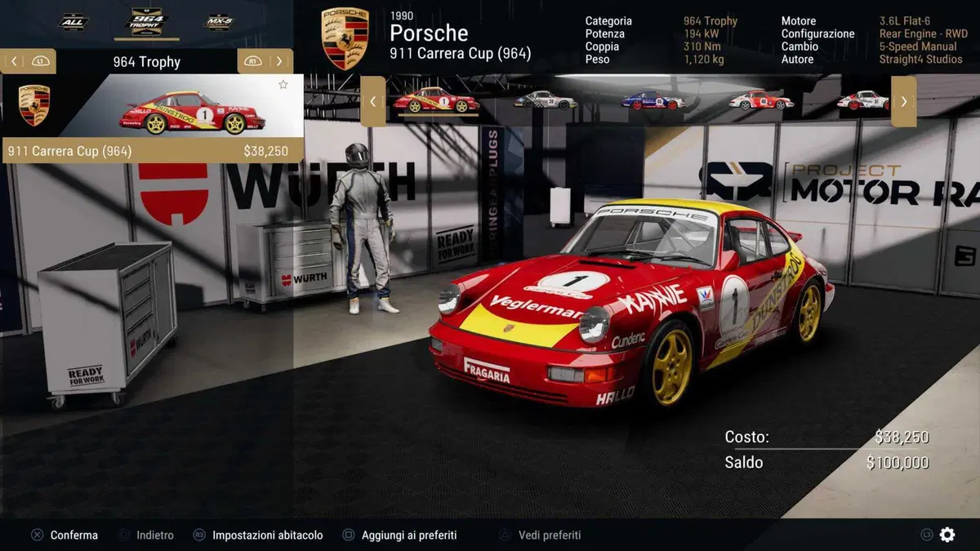Select the ALL category badge
Screen dimensions: 980x551
point(73,22)
